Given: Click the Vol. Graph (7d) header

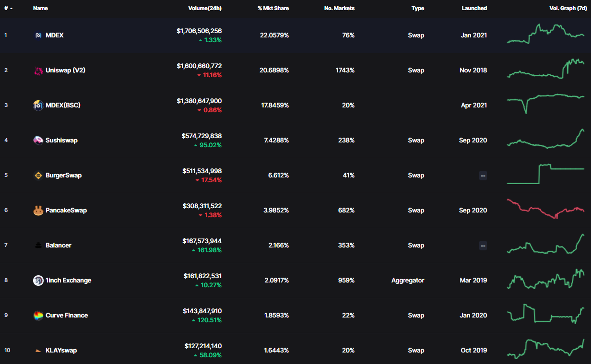Looking at the screenshot, I should point(568,8).
